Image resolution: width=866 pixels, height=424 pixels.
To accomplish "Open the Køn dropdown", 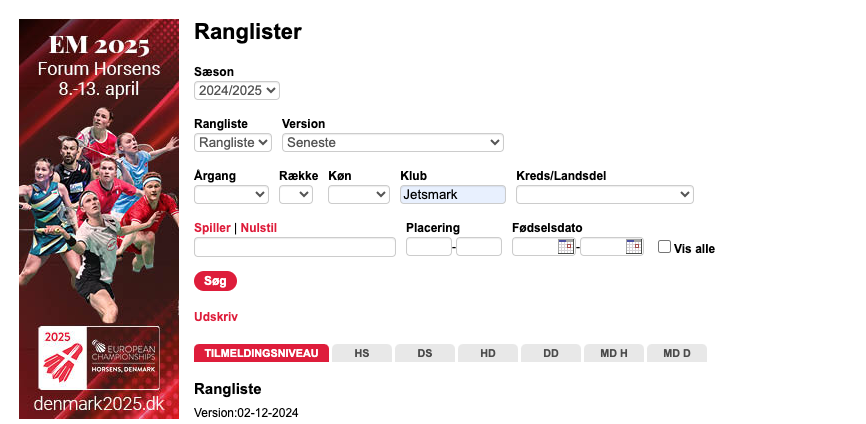I will [359, 194].
